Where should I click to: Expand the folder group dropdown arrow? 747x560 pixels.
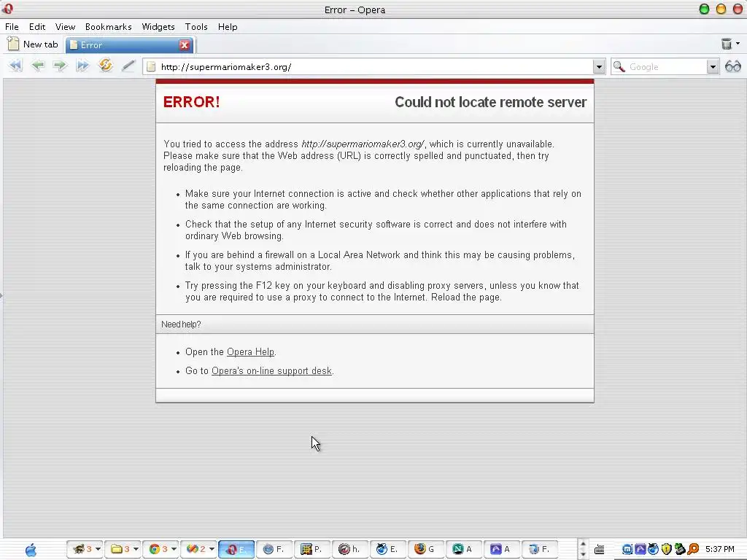(136, 549)
